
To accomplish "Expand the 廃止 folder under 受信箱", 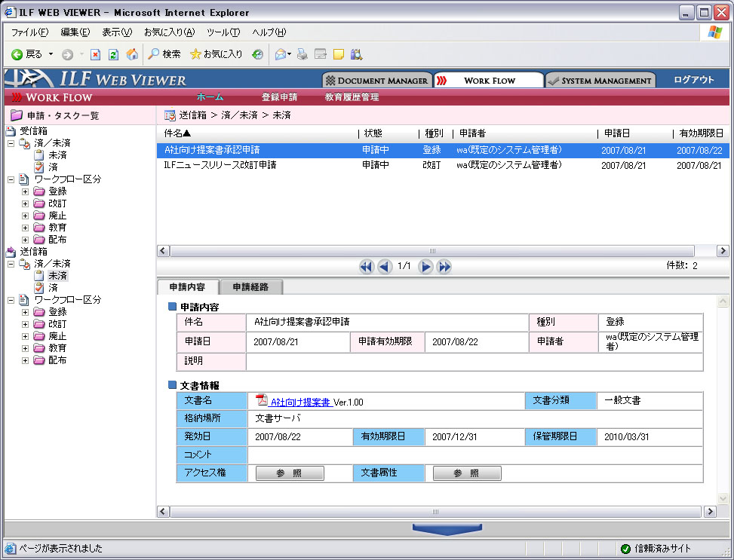I will click(x=26, y=216).
